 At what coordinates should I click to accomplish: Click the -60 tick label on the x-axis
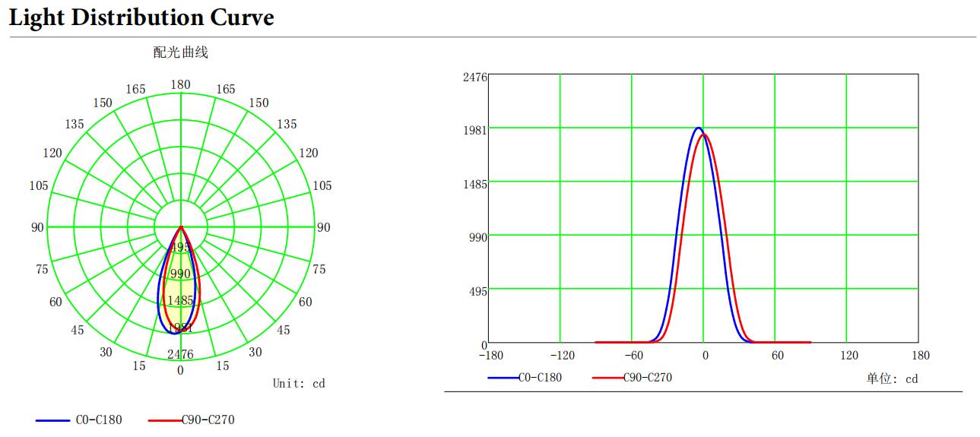click(x=633, y=356)
